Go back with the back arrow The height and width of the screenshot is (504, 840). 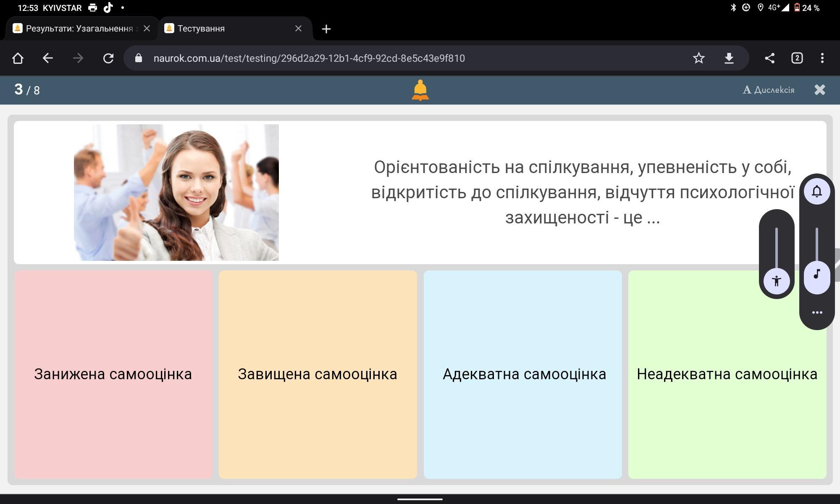click(48, 58)
